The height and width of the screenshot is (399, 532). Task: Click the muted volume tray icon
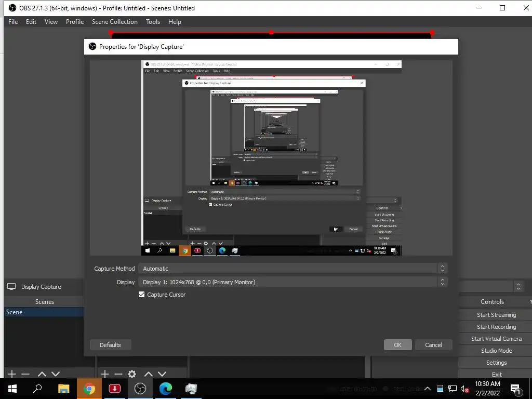[x=465, y=389]
